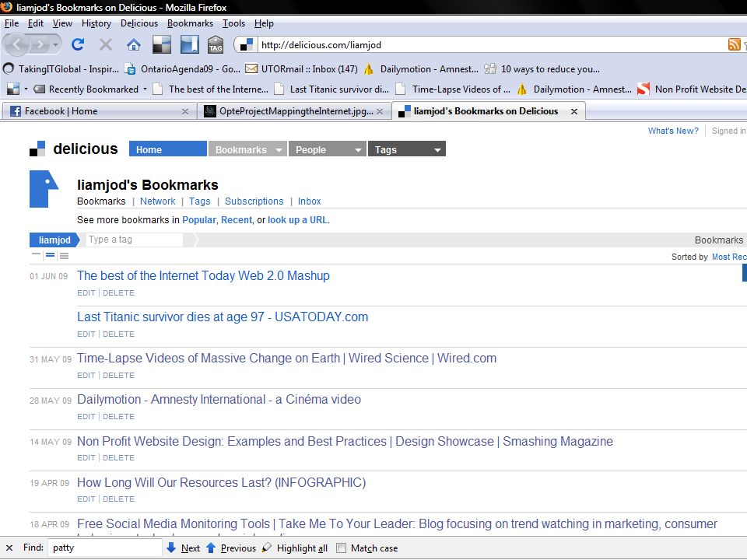Reload the current page
The height and width of the screenshot is (560, 747).
point(78,45)
